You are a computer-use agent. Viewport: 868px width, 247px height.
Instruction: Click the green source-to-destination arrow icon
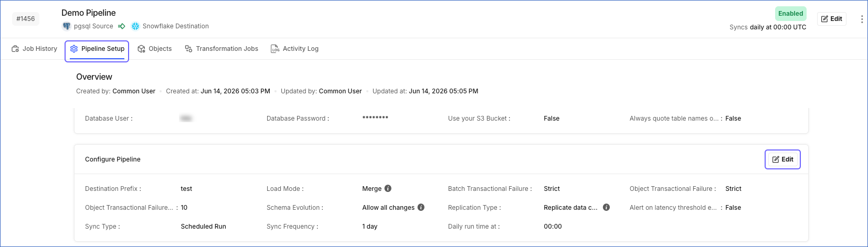(x=121, y=26)
